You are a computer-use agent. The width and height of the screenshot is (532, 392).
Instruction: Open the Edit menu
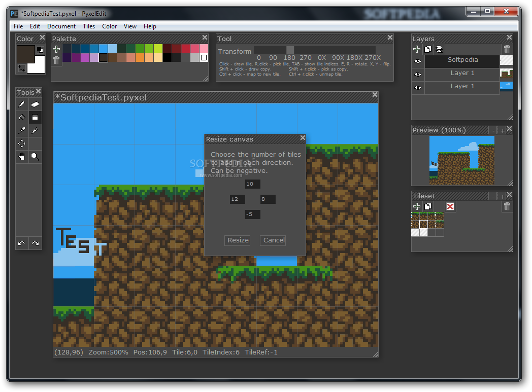[35, 26]
